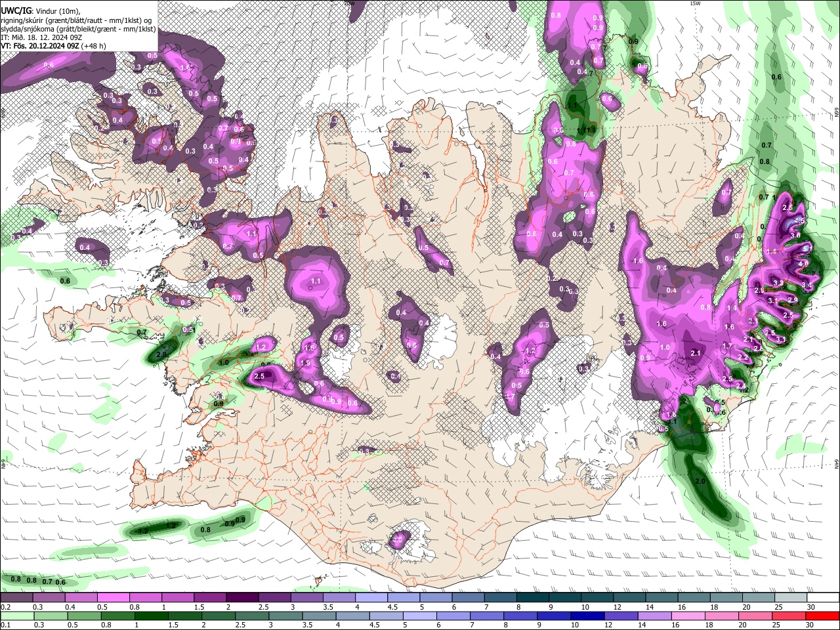Click the '15W' longitude label
This screenshot has width=840, height=630.
point(695,3)
